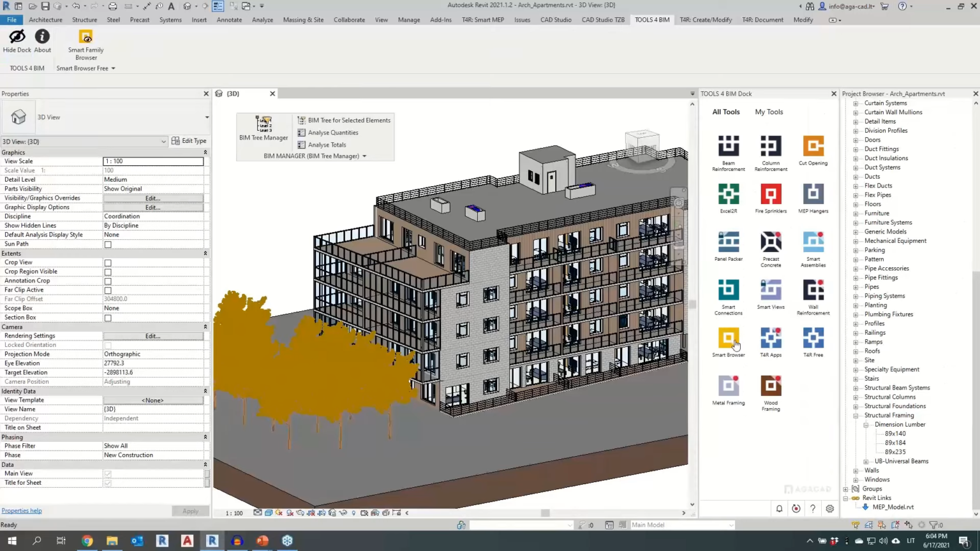Toggle the Section Box checkbox
Screen dimensions: 980x551
pyautogui.click(x=108, y=318)
